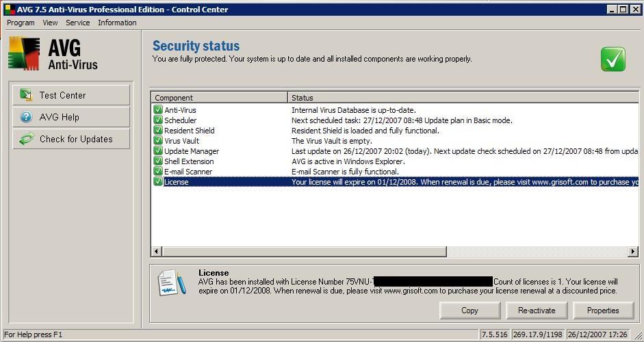Click the green check icon beside Virus Vault
This screenshot has width=644, height=342.
(158, 140)
